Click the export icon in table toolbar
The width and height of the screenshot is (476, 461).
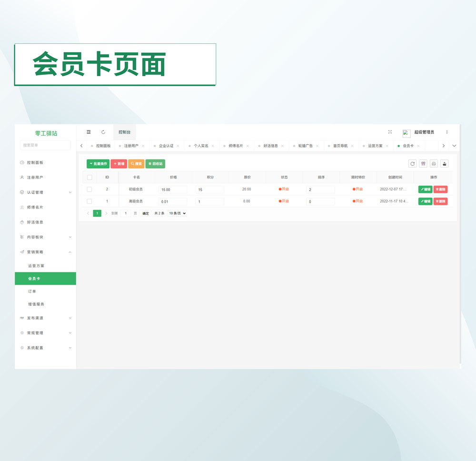pos(444,164)
